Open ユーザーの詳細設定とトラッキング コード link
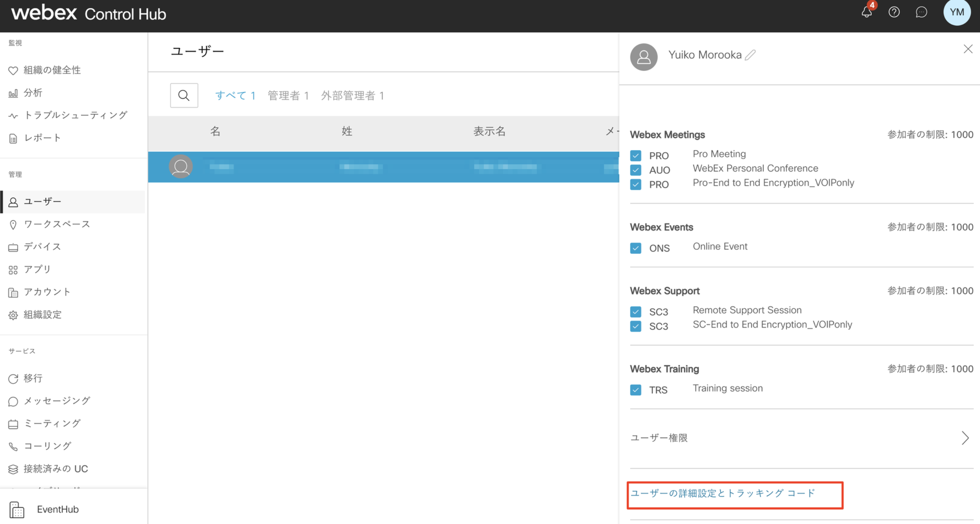The width and height of the screenshot is (980, 524). (723, 494)
